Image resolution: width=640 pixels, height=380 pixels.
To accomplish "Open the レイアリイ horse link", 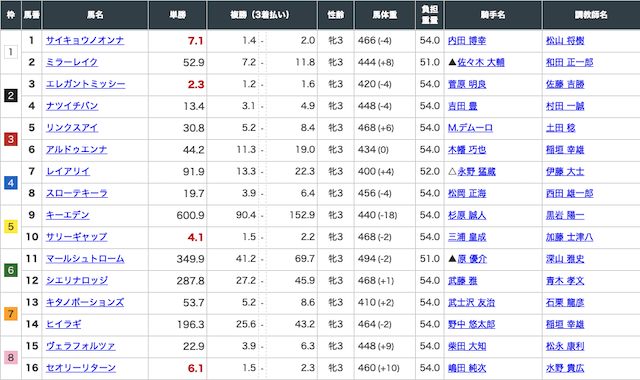I will [x=68, y=171].
